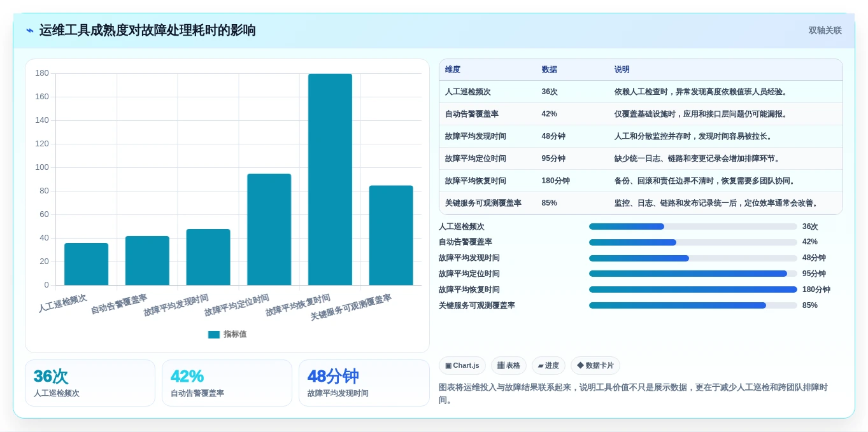Click the 故障平均恢复时间 progress bar
Image resolution: width=868 pixels, height=432 pixels.
pos(693,289)
